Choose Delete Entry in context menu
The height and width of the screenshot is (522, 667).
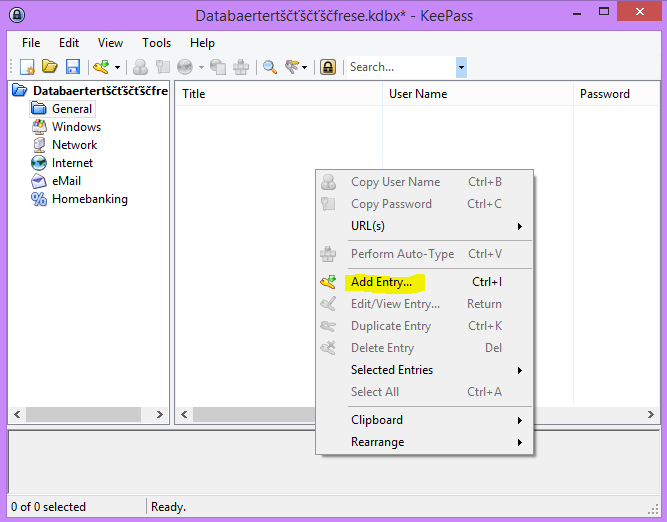pos(425,348)
